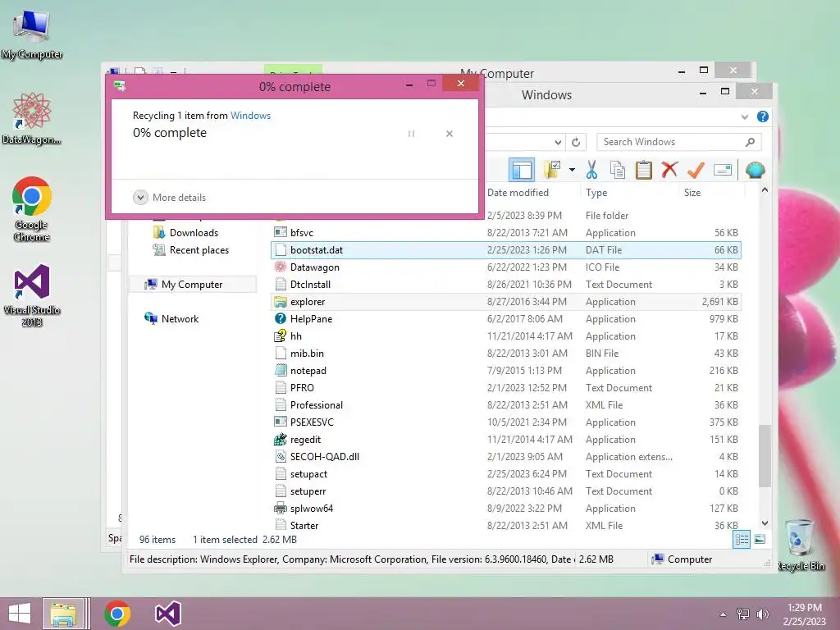Screen dimensions: 840x630
Task: Open DataWagon desktop shortcut
Action: click(32, 118)
